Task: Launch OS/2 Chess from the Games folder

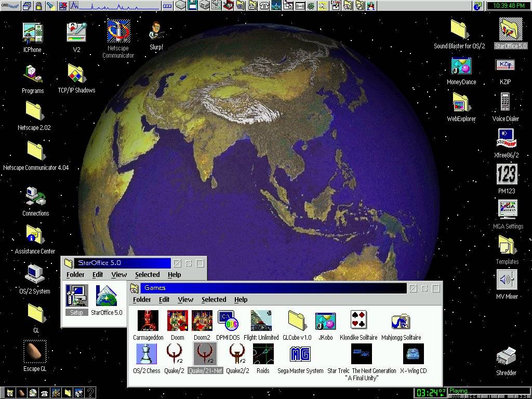Action: click(x=147, y=358)
